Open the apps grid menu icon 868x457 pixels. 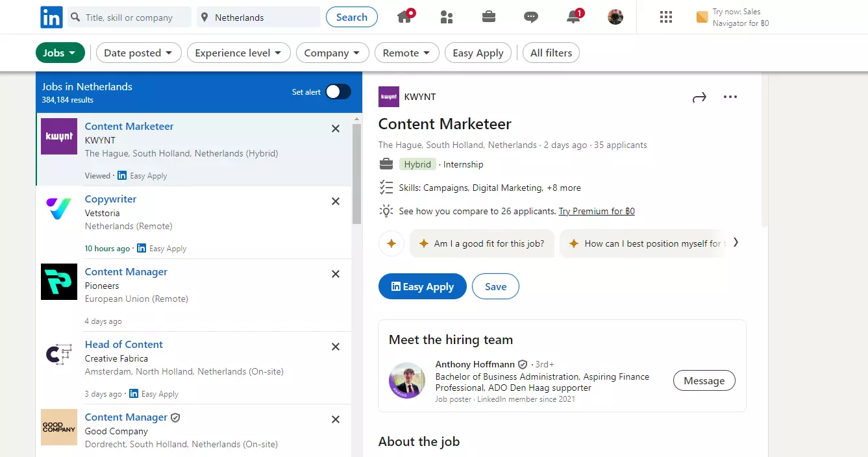point(666,17)
